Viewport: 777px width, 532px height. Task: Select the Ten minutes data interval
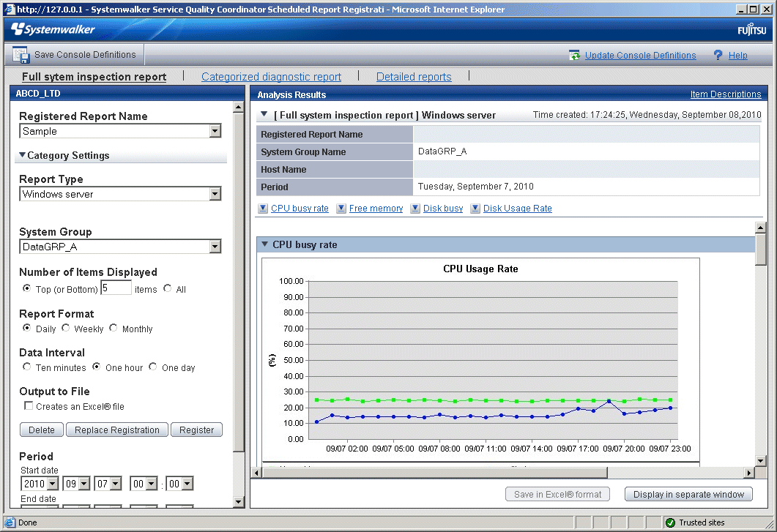pos(27,367)
